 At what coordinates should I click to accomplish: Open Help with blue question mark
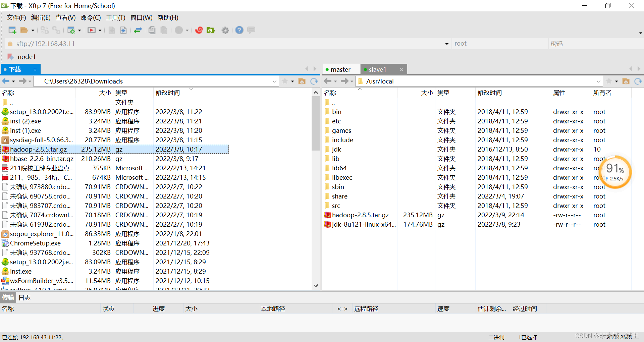(x=239, y=30)
